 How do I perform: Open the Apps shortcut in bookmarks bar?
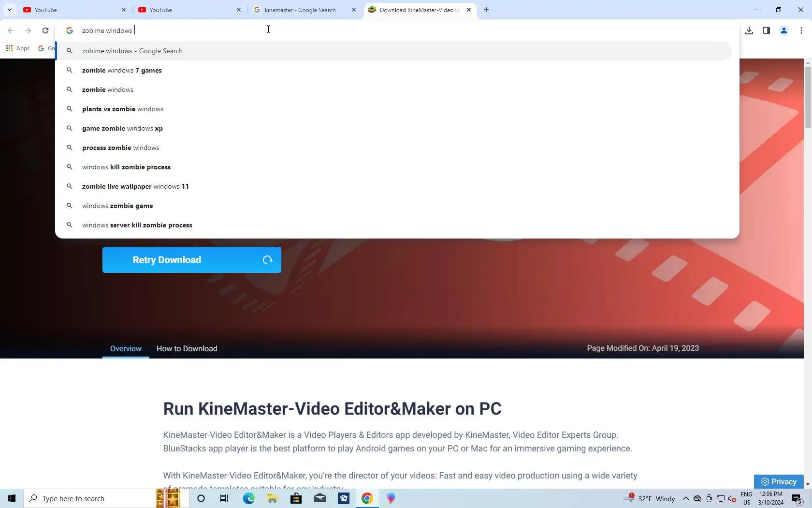point(18,48)
